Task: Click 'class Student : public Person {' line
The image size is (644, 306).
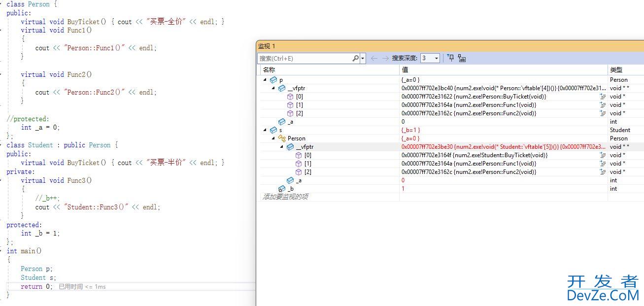Action: click(62, 145)
